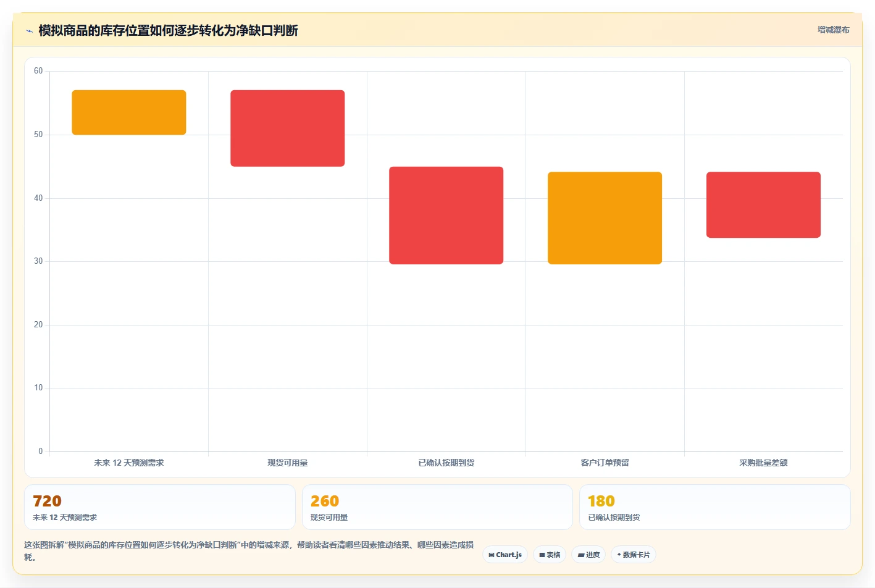Click the orange 未来 12 天预测需求 bar

coord(129,112)
